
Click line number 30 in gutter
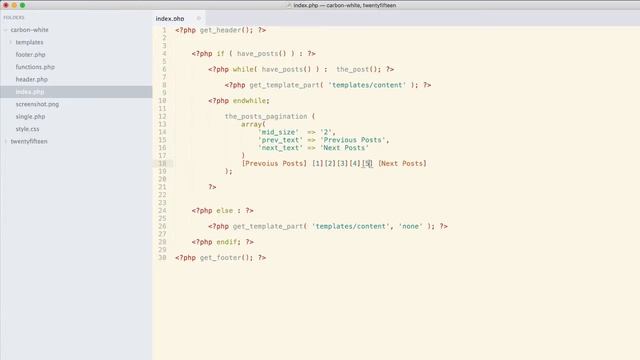[162, 258]
